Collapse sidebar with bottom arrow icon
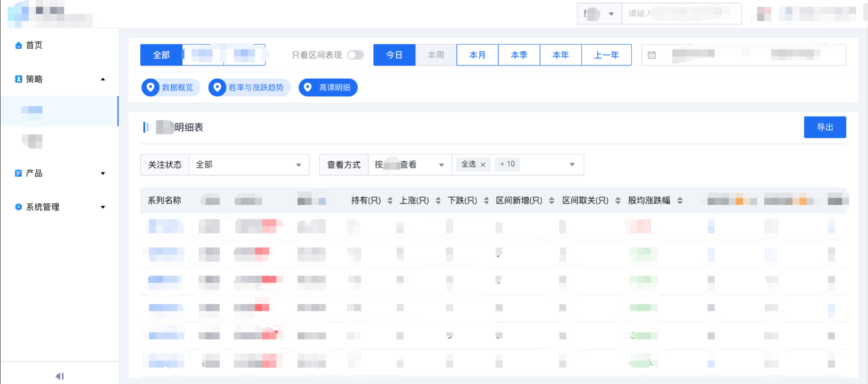The image size is (868, 384). (x=59, y=376)
